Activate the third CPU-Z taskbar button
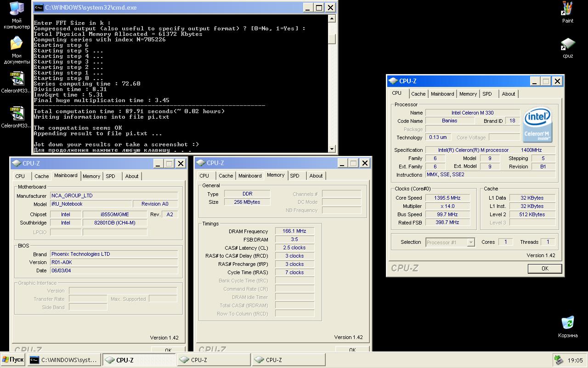The width and height of the screenshot is (588, 368). [x=288, y=360]
